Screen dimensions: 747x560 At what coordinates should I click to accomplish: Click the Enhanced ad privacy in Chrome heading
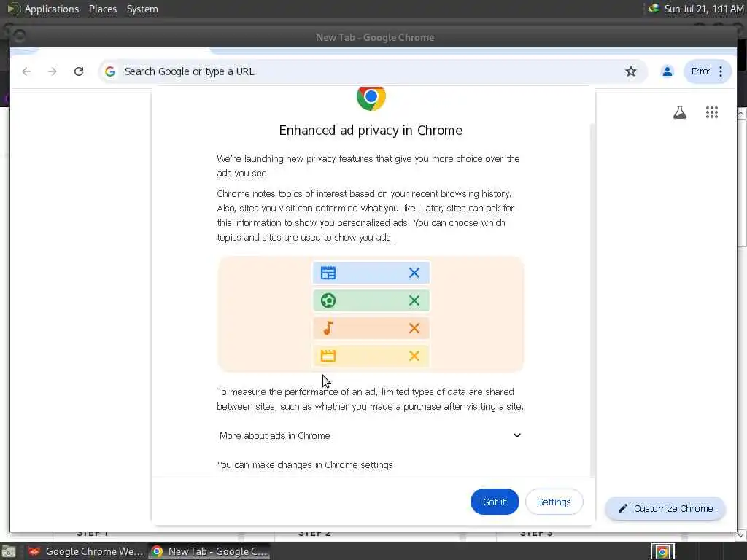(x=371, y=130)
